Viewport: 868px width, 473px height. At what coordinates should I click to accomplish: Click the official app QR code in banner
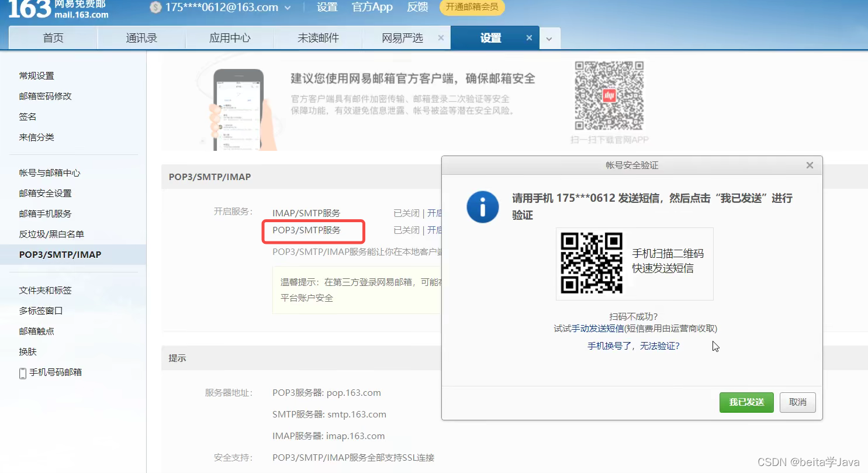coord(609,95)
